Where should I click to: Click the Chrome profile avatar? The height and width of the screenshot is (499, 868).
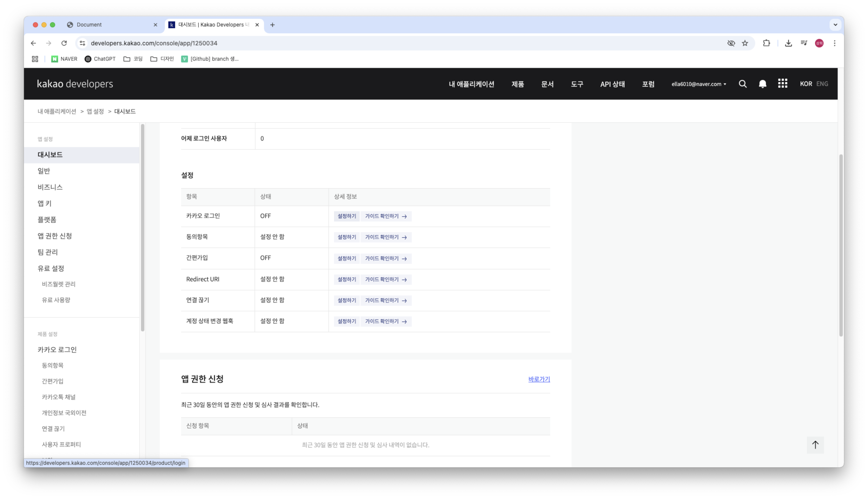click(819, 43)
